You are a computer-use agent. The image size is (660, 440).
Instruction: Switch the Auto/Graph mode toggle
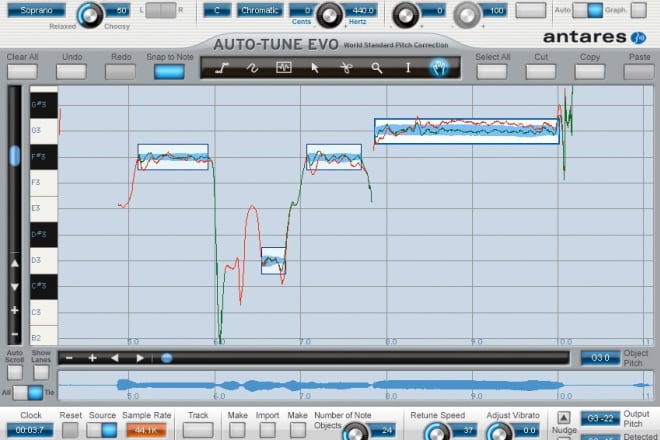click(x=588, y=10)
